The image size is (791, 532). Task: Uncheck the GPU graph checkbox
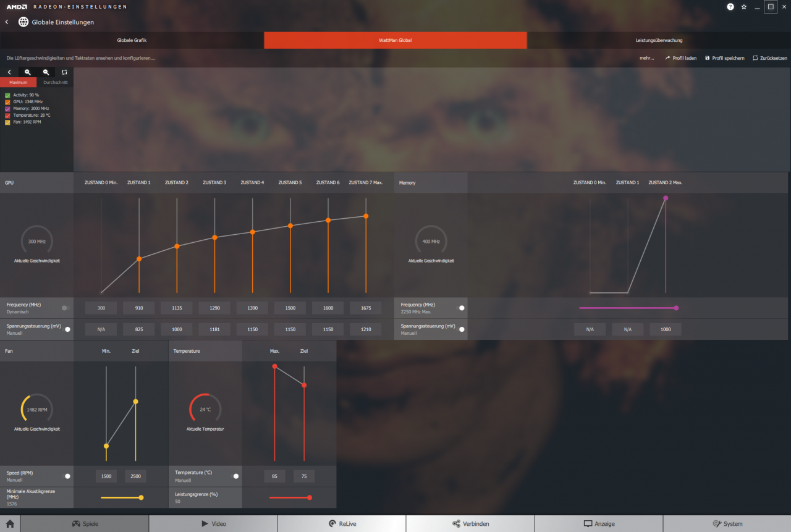pyautogui.click(x=7, y=102)
